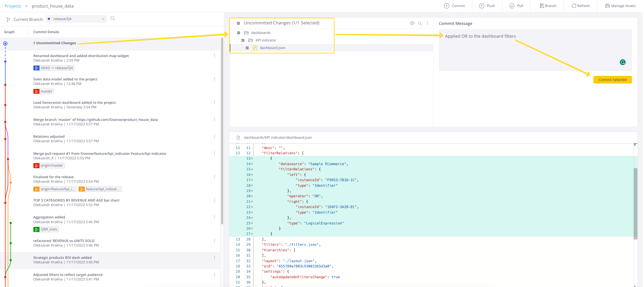Click the Commit toolbar button

[454, 6]
